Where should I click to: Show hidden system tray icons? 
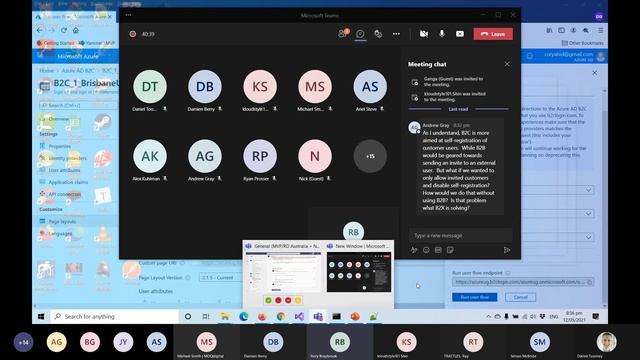(x=488, y=316)
